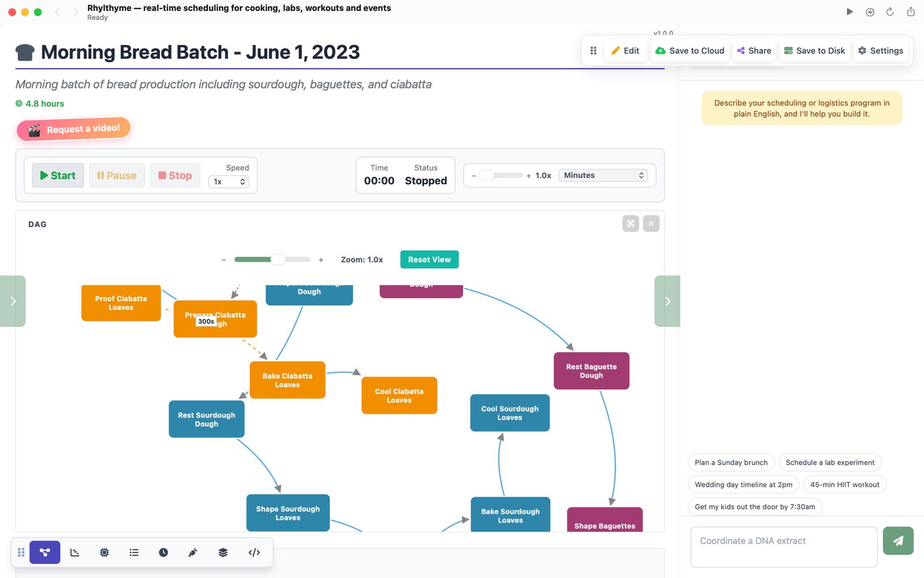The height and width of the screenshot is (578, 924).
Task: Click the Edit button
Action: pyautogui.click(x=625, y=51)
